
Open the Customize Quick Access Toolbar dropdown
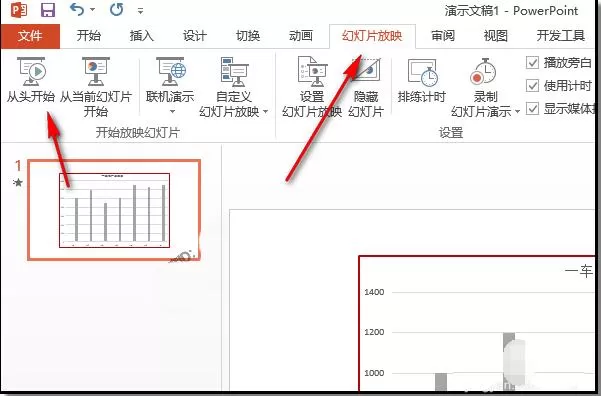(x=140, y=11)
